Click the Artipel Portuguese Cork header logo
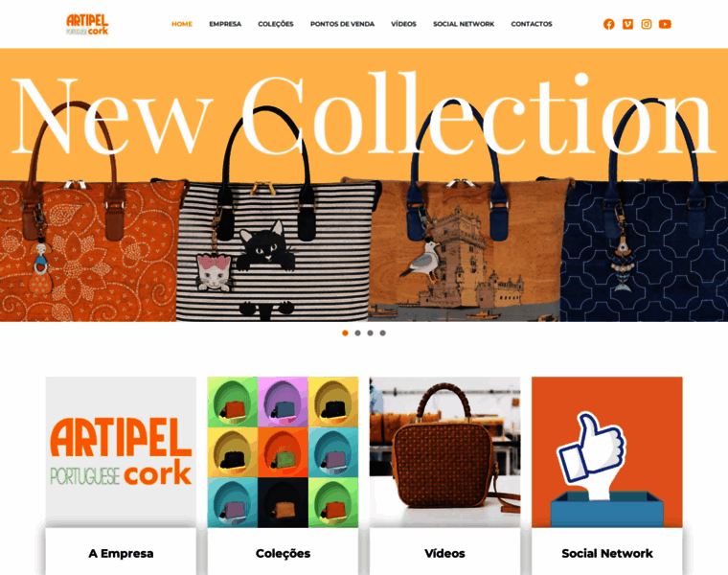Screen dimensions: 728x575 click(x=87, y=25)
